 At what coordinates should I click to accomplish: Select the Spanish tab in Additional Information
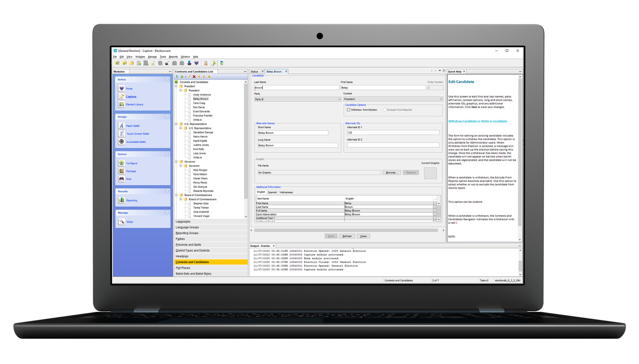(272, 192)
